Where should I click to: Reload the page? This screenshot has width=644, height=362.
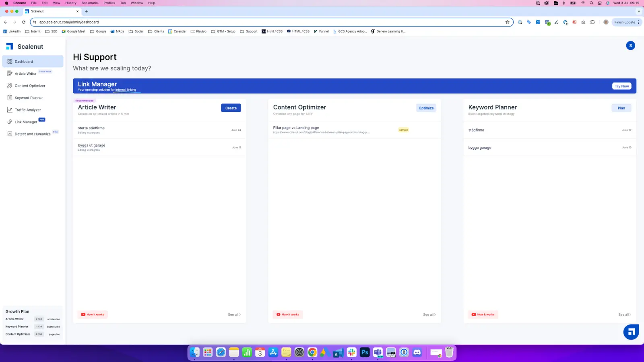tap(24, 22)
